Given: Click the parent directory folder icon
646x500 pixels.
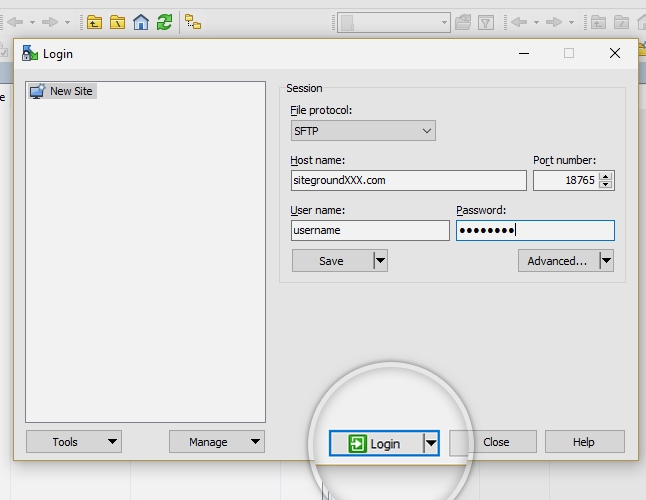Looking at the screenshot, I should point(94,21).
